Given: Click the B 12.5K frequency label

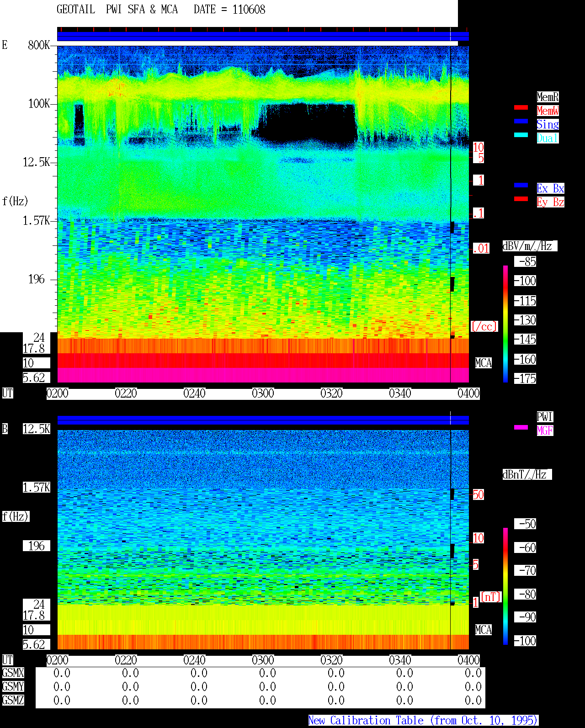Looking at the screenshot, I should point(37,429).
